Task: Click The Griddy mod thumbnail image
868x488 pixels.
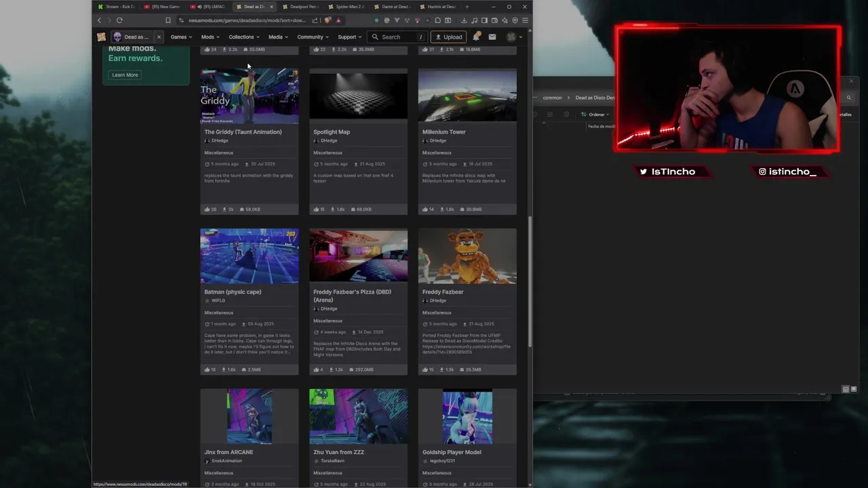Action: tap(250, 96)
